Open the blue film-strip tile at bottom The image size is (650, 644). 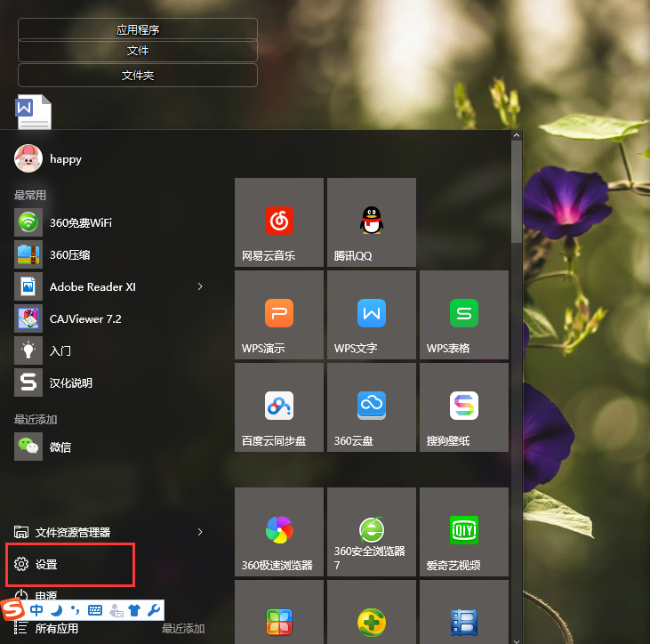(464, 612)
